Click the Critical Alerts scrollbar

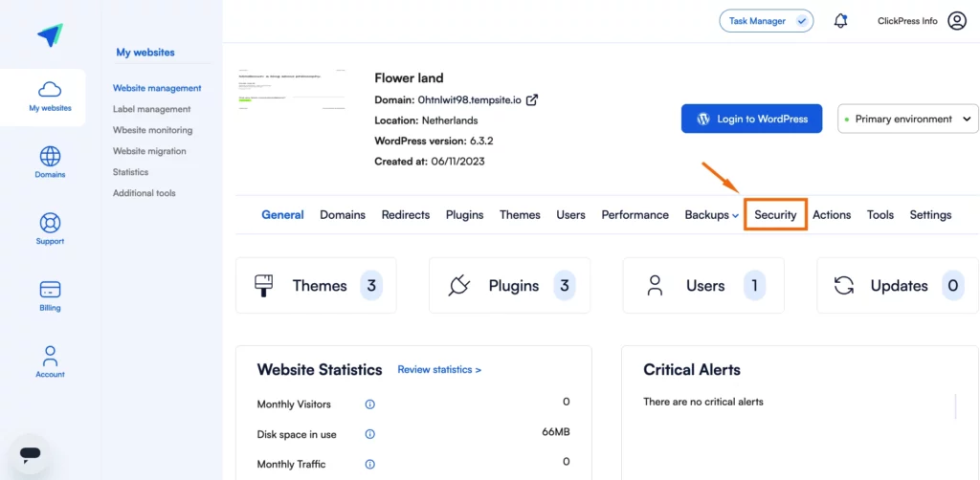click(956, 406)
